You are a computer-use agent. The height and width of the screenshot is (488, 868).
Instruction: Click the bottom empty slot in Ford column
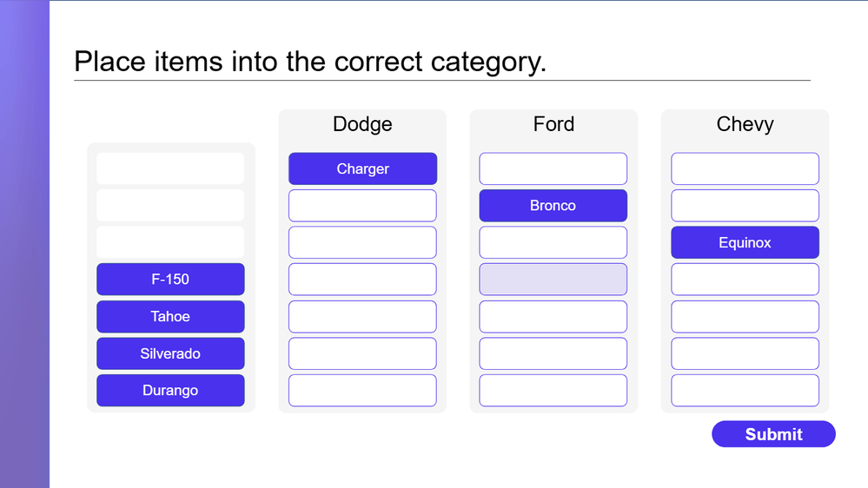(x=553, y=391)
